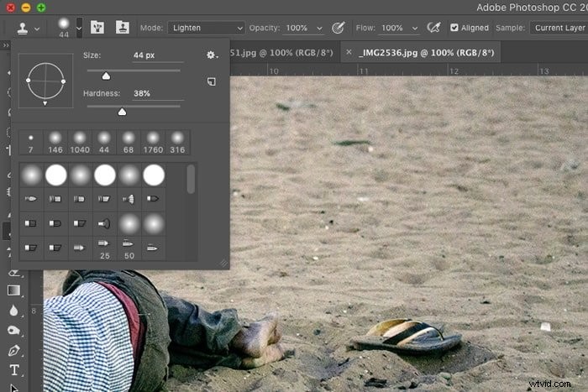Select the Gradient tool
588x392 pixels.
point(14,290)
